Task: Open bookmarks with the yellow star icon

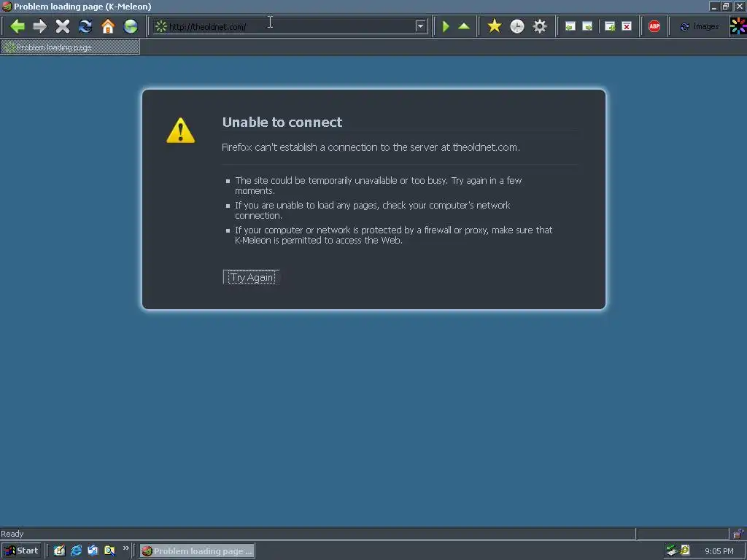Action: (495, 26)
